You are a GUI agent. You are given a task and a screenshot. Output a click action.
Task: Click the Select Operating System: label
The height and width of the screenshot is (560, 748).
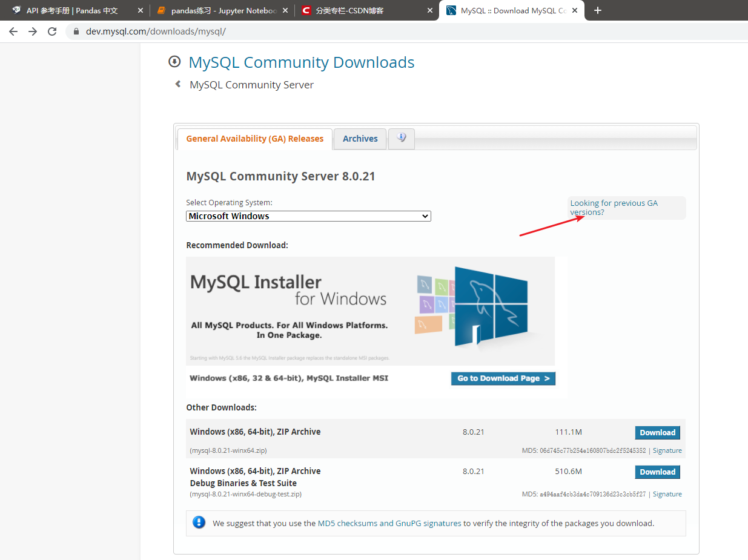(229, 203)
